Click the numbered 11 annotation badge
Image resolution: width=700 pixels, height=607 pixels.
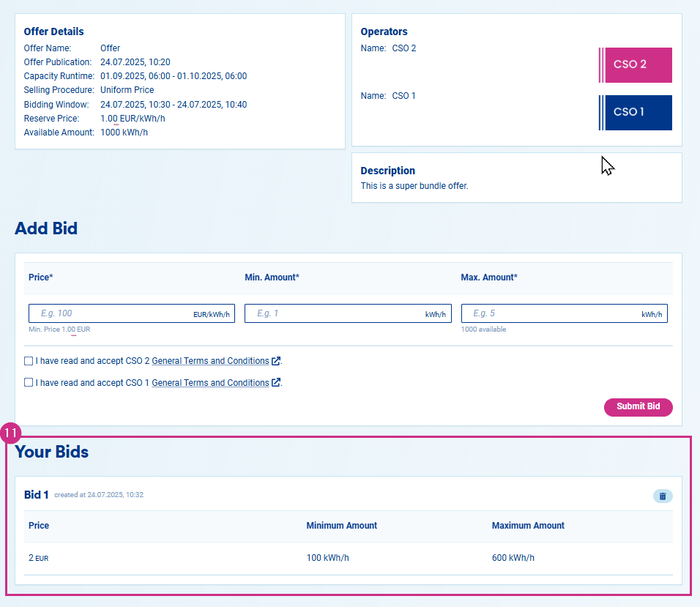coord(10,433)
